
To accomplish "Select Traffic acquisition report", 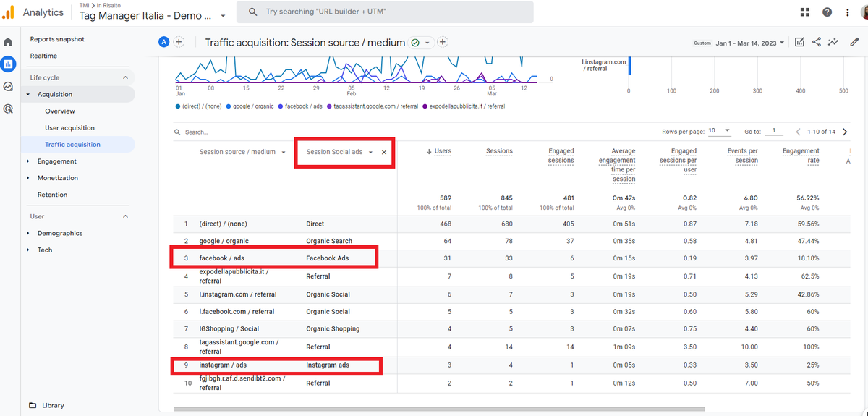I will click(72, 144).
